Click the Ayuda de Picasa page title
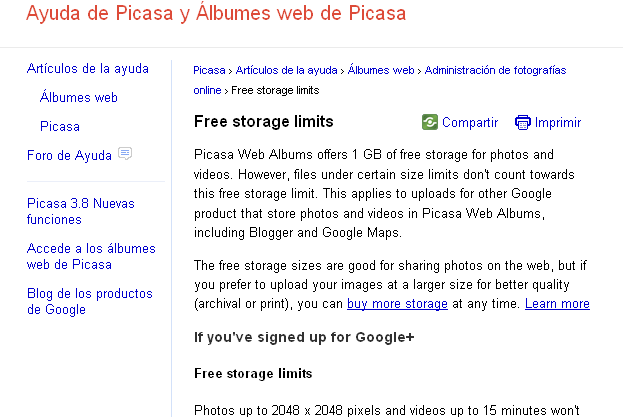 tap(216, 12)
